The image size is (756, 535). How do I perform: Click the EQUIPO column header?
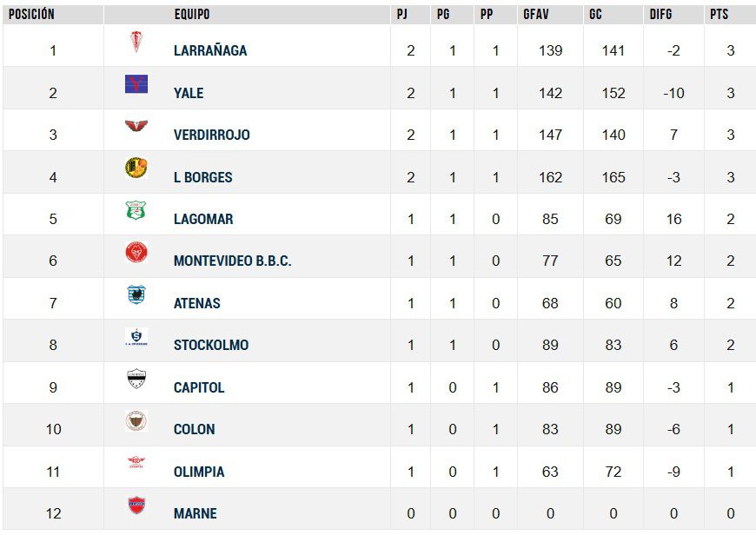click(x=192, y=15)
